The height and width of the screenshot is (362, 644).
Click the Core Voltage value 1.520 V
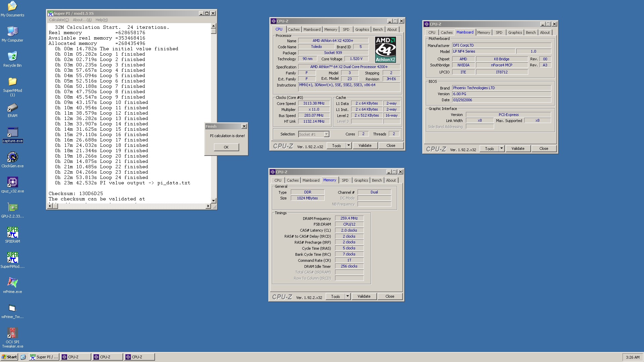click(356, 59)
